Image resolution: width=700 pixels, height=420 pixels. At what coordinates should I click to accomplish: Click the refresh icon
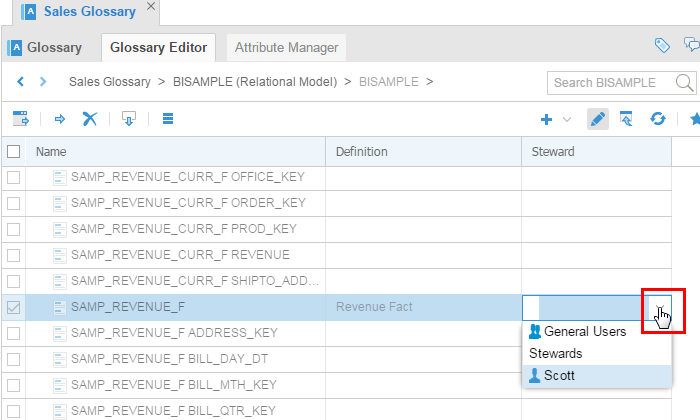(658, 119)
